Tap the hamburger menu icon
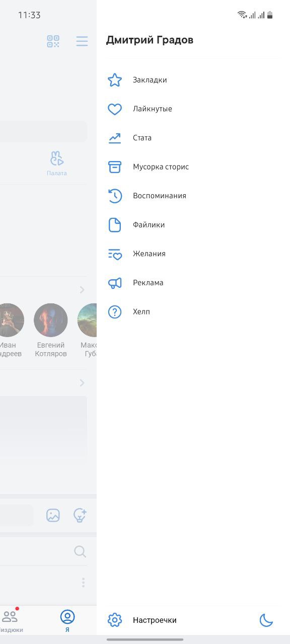The width and height of the screenshot is (290, 644). tap(82, 41)
